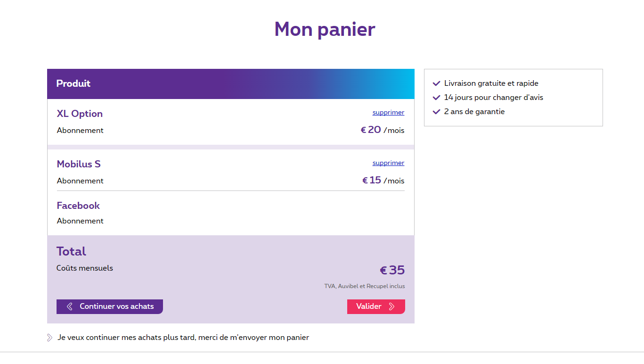Click the checkmark beside 2 ans de garantie

(436, 112)
